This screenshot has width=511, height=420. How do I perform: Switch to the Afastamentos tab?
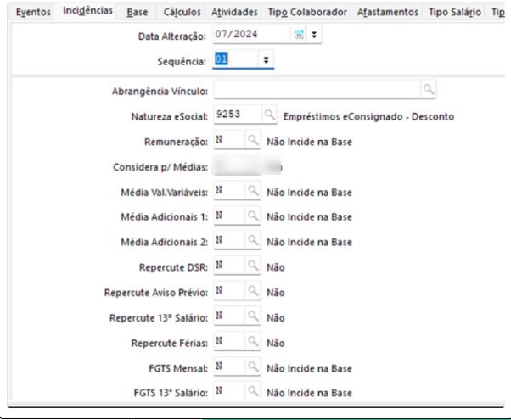pyautogui.click(x=387, y=12)
